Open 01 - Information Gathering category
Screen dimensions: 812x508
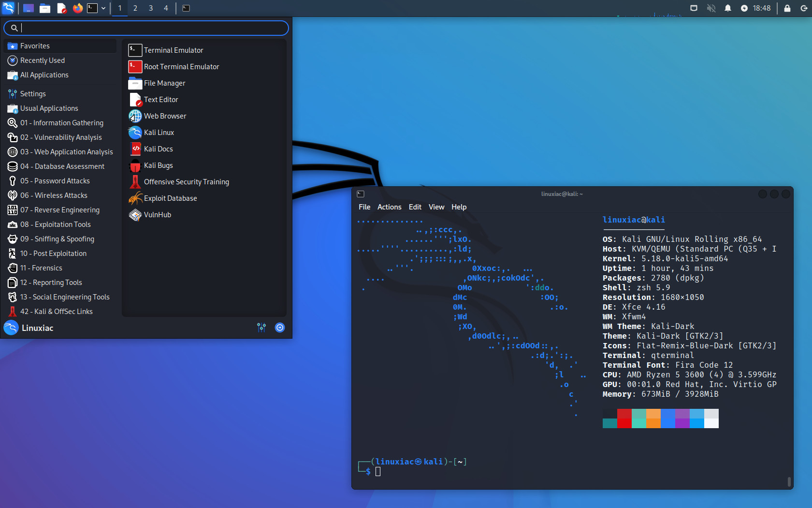click(60, 123)
